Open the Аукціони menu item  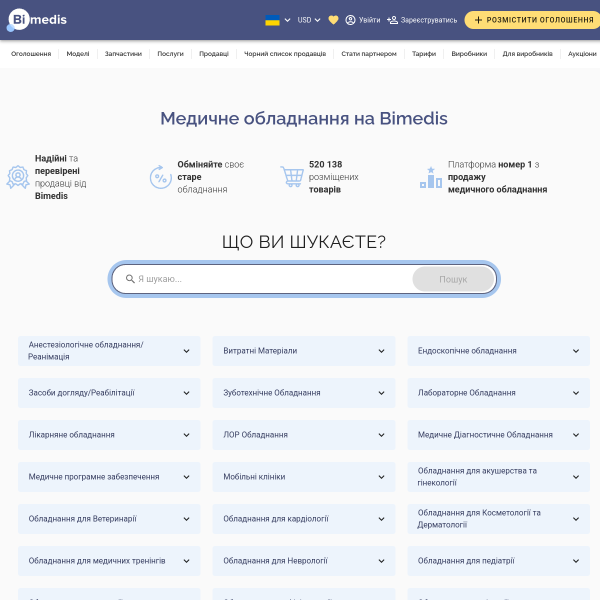tap(582, 54)
